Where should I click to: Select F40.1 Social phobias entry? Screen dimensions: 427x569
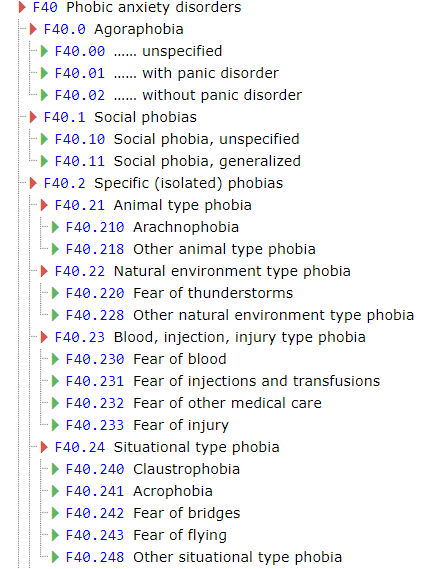(x=120, y=117)
